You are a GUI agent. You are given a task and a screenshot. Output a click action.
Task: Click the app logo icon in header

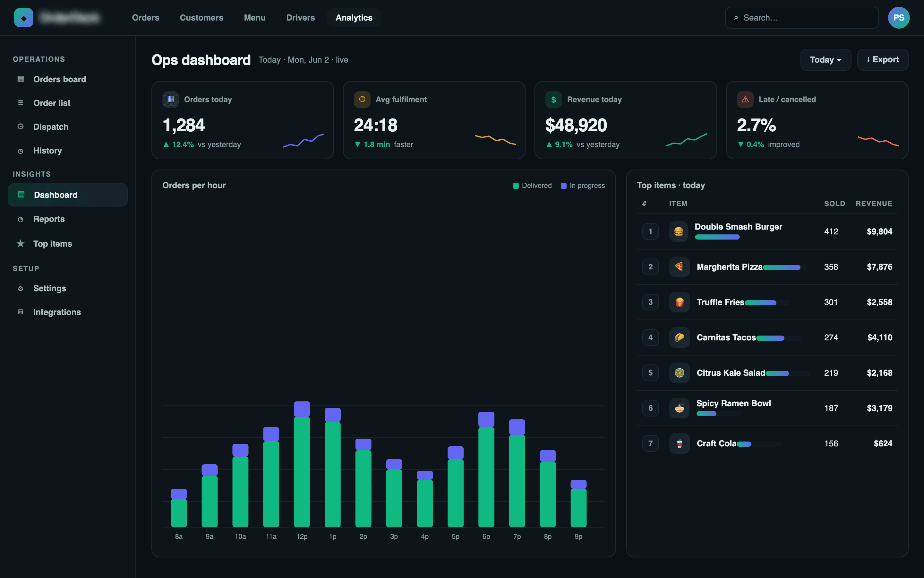24,18
